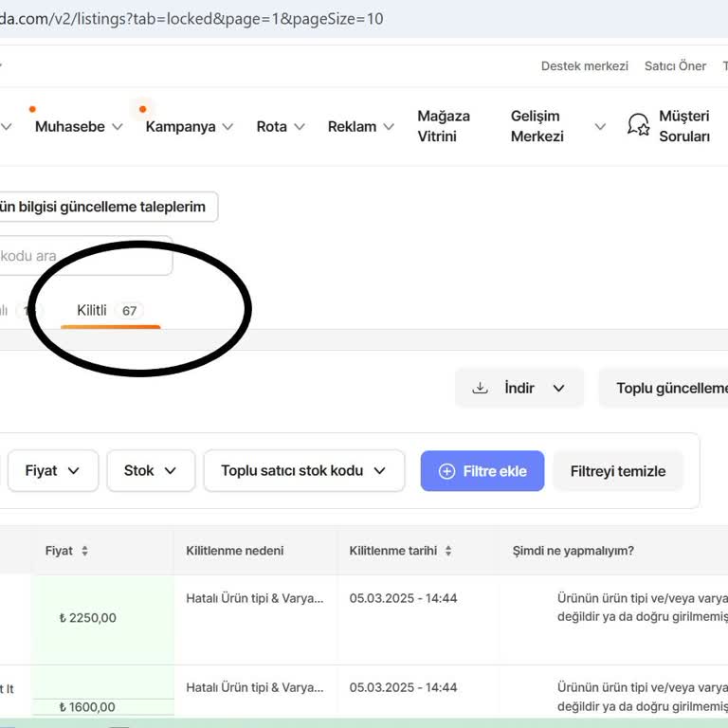Sort by Fiyat column arrows
Viewport: 728px width, 728px height.
click(x=85, y=551)
